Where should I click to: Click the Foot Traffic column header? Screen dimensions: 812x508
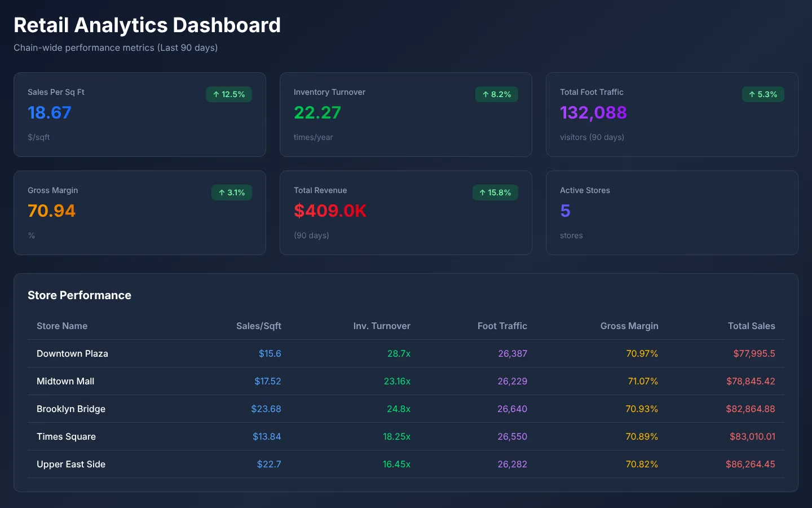tap(502, 326)
